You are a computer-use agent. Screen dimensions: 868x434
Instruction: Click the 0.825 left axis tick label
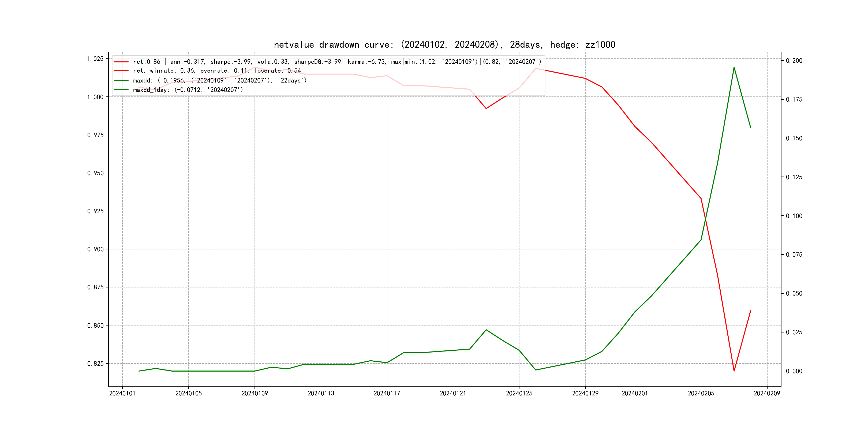[x=95, y=364]
